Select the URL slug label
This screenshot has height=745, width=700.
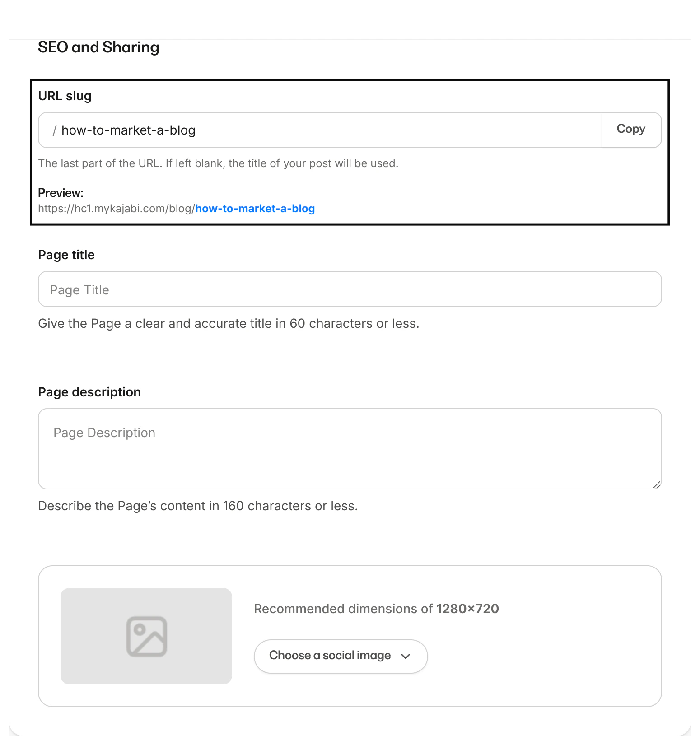point(65,96)
